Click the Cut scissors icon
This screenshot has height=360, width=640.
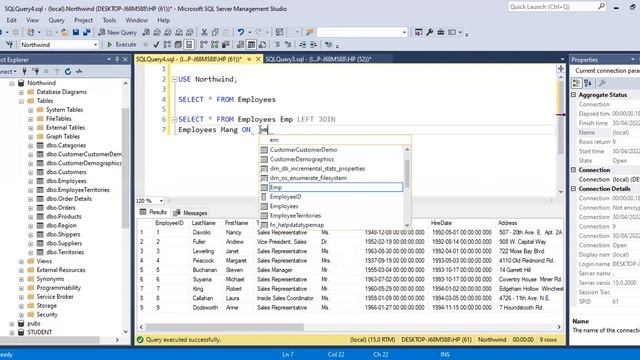204,32
